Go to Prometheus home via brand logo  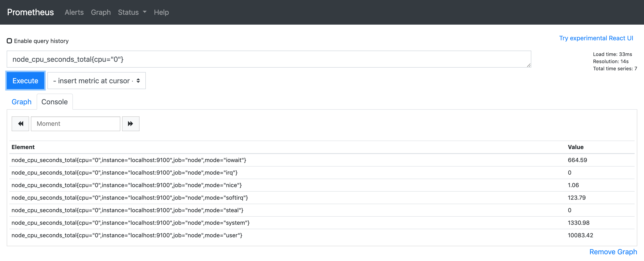30,12
